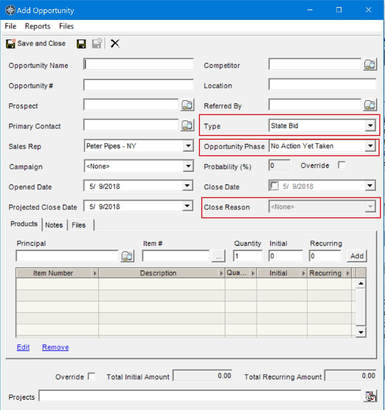Click the Item # ellipsis browse button
385x410 pixels.
[219, 256]
